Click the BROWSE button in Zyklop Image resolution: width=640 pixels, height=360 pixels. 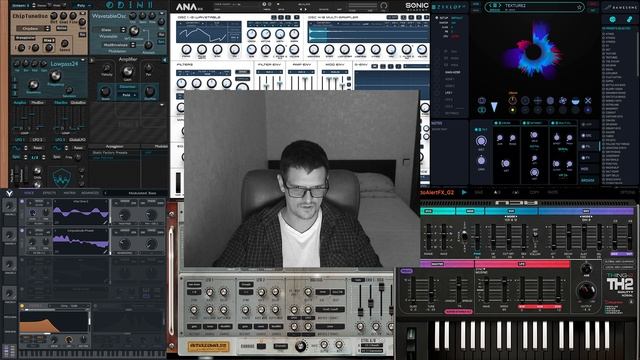pos(588,180)
